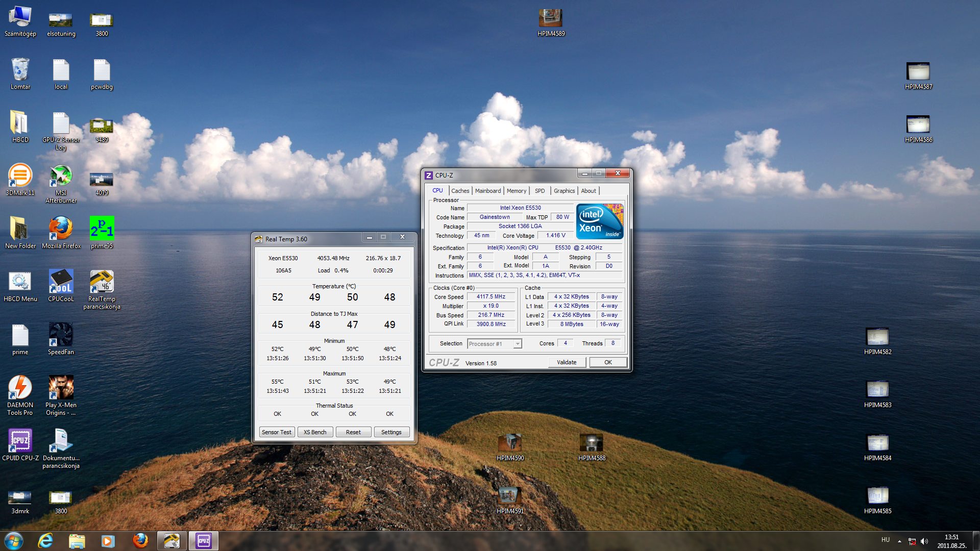Open the New Folder desktop icon
The height and width of the screenshot is (551, 980).
click(x=20, y=233)
